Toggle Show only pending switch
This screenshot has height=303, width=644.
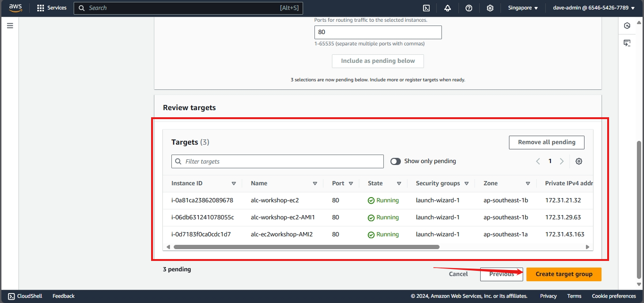coord(396,161)
